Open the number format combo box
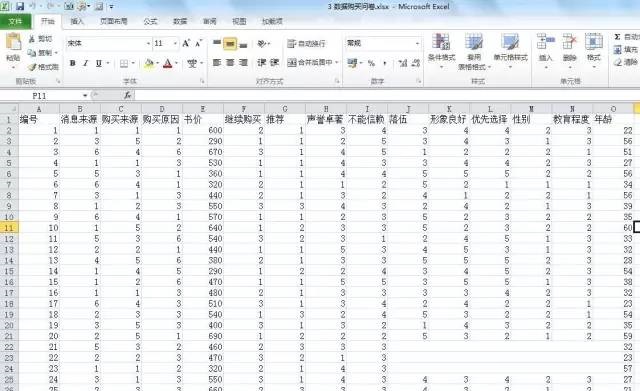 (x=383, y=43)
